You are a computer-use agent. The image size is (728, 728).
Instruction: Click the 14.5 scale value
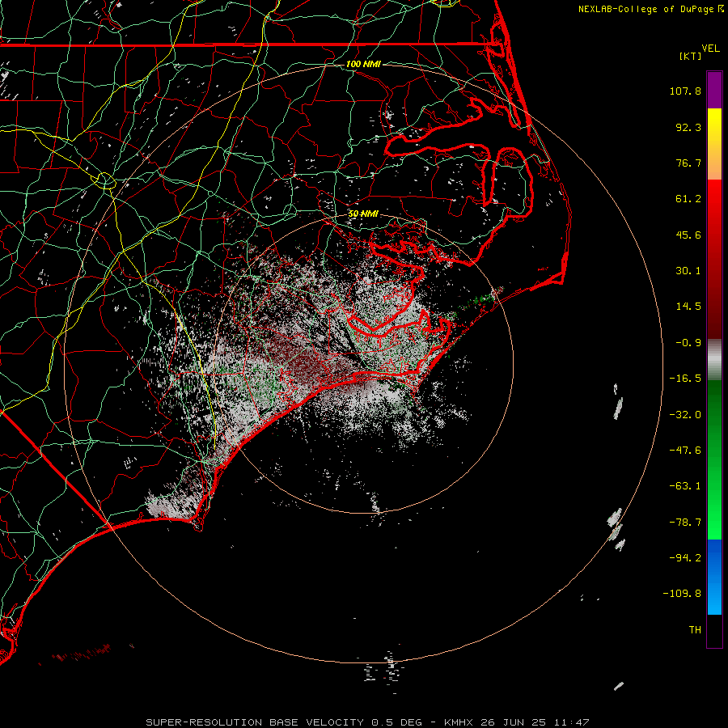coord(688,307)
